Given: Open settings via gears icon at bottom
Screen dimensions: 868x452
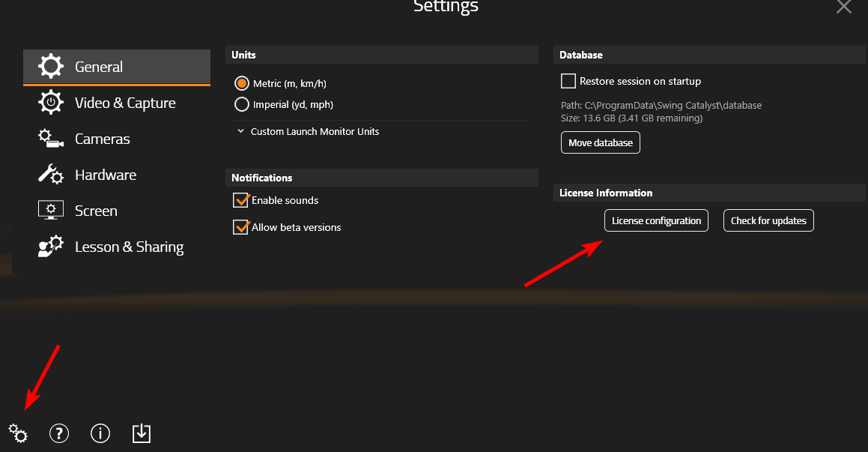Looking at the screenshot, I should pyautogui.click(x=18, y=433).
